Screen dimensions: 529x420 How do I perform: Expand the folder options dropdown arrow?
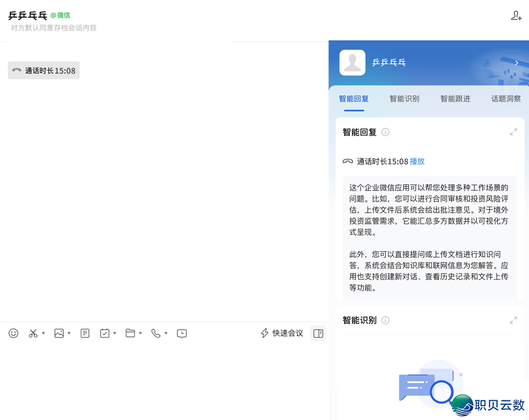pyautogui.click(x=140, y=333)
